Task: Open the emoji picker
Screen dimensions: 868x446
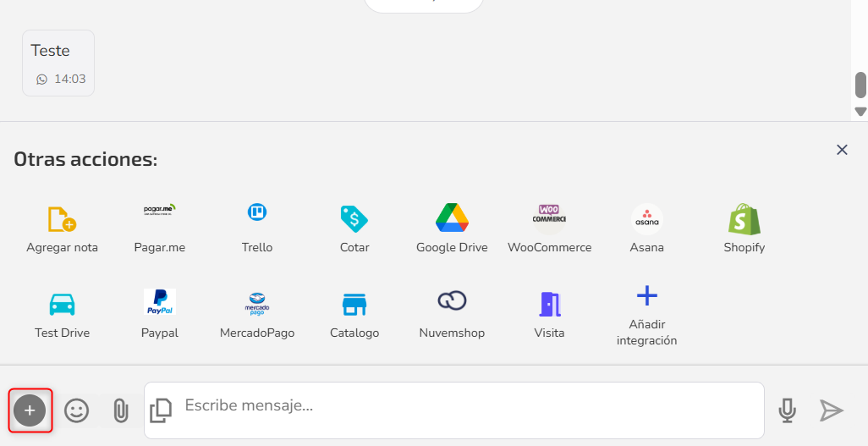Action: [x=76, y=410]
